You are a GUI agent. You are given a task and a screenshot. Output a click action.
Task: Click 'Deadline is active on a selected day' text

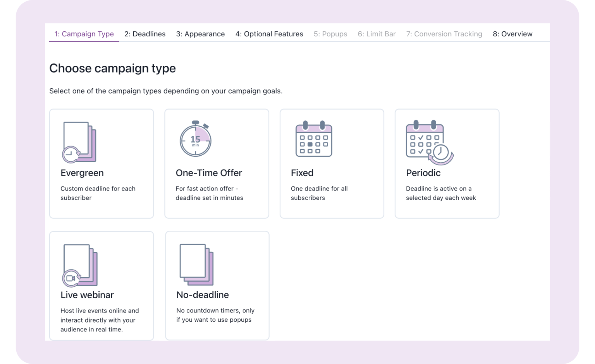441,193
